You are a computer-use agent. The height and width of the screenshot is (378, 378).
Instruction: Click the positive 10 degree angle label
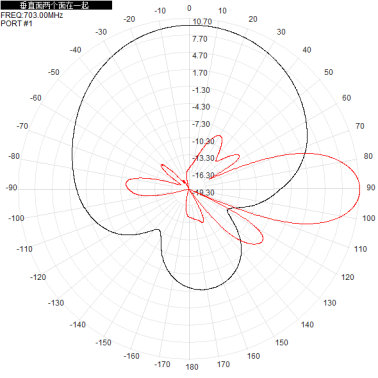click(222, 11)
